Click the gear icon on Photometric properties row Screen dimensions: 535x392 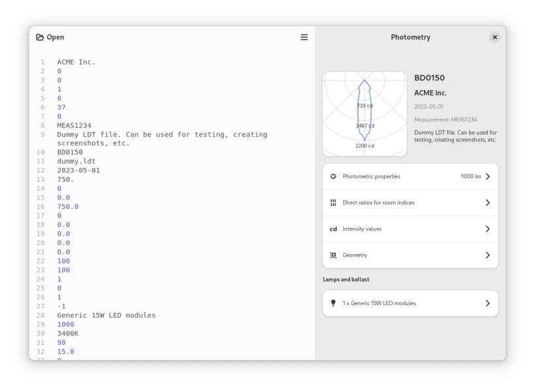click(x=333, y=176)
